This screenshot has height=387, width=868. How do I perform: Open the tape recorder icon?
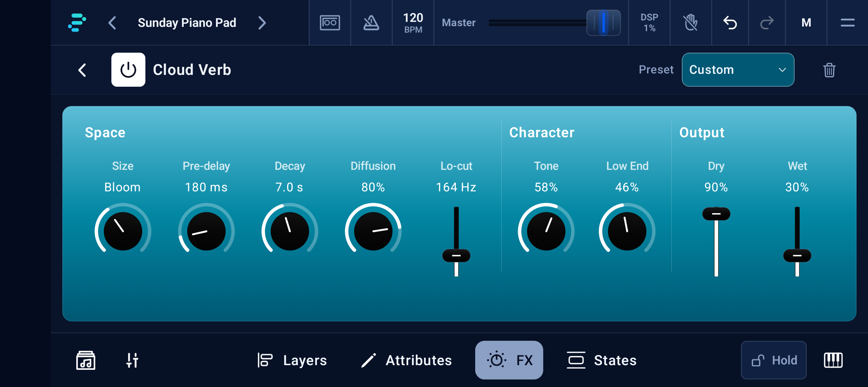pos(330,23)
